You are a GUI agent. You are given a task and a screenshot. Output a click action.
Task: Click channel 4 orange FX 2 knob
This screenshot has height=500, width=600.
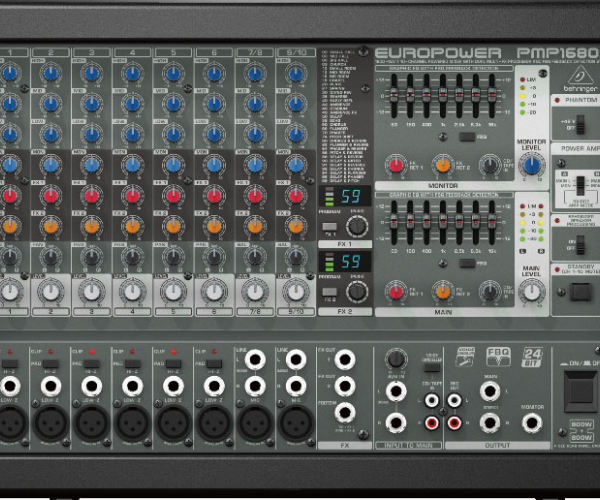click(x=132, y=226)
